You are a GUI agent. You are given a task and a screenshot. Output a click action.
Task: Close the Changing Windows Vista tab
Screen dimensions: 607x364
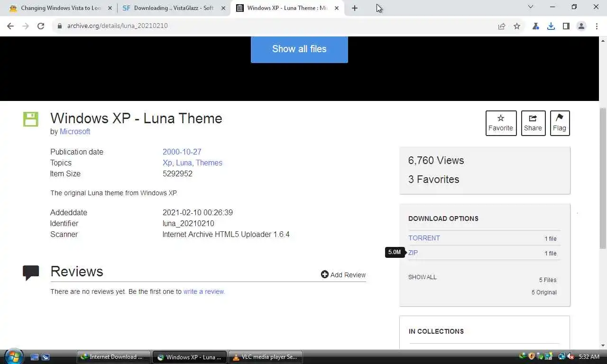(x=110, y=8)
